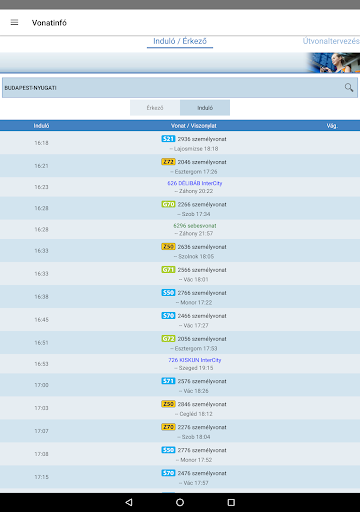Click the S21 line badge
This screenshot has width=360, height=512.
168,139
